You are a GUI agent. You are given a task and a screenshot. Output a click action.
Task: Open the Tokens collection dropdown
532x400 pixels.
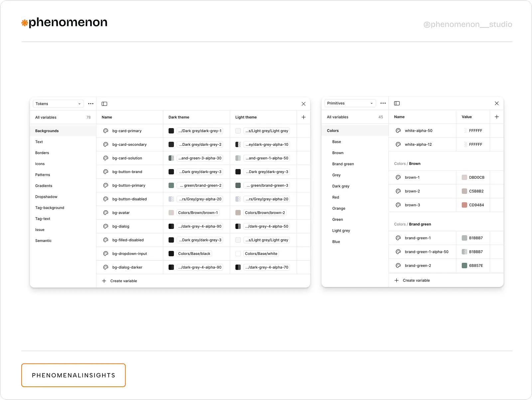[58, 103]
